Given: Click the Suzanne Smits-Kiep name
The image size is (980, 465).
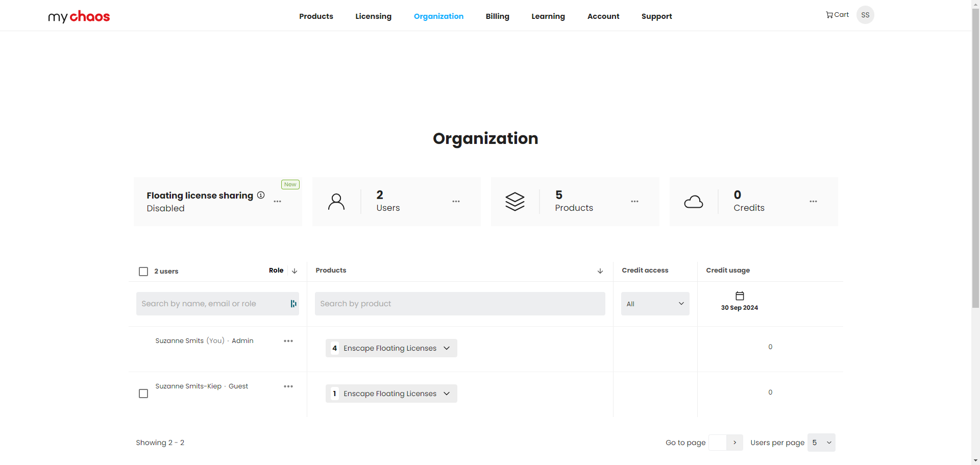Looking at the screenshot, I should 188,386.
